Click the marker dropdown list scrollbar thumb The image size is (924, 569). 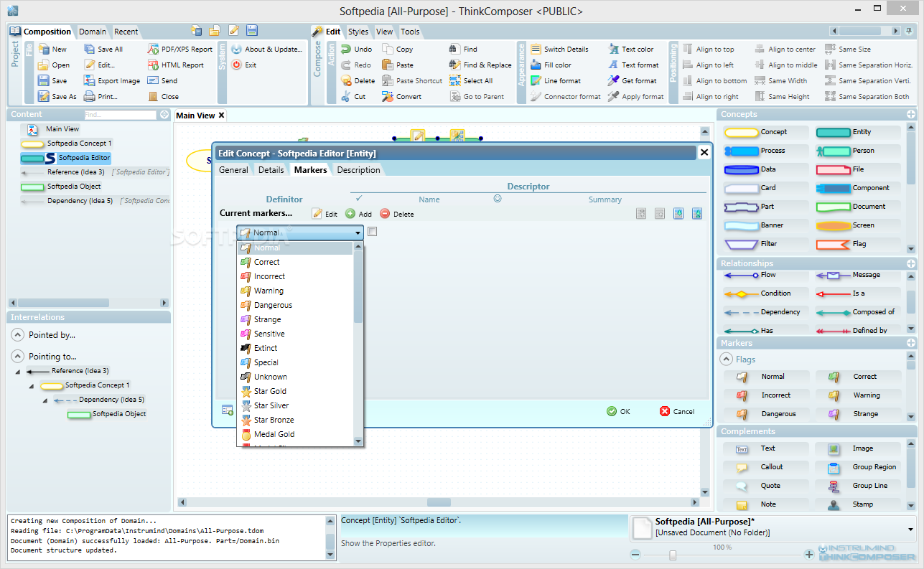click(x=358, y=286)
